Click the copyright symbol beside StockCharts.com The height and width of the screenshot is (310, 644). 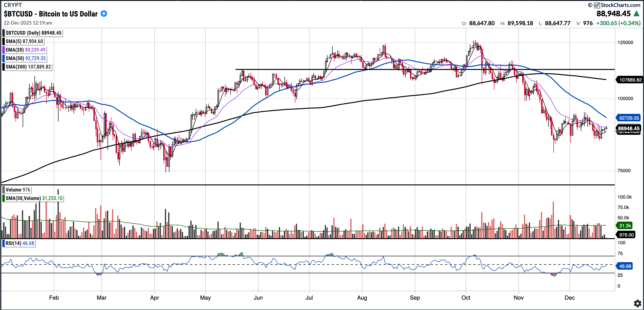click(x=590, y=5)
